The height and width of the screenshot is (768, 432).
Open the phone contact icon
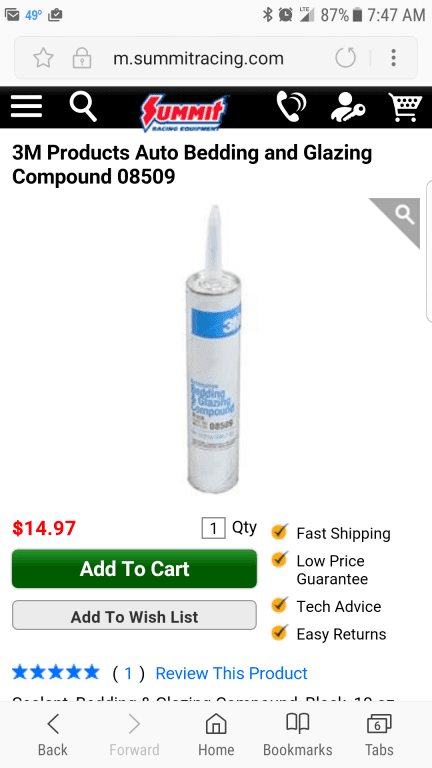[291, 106]
